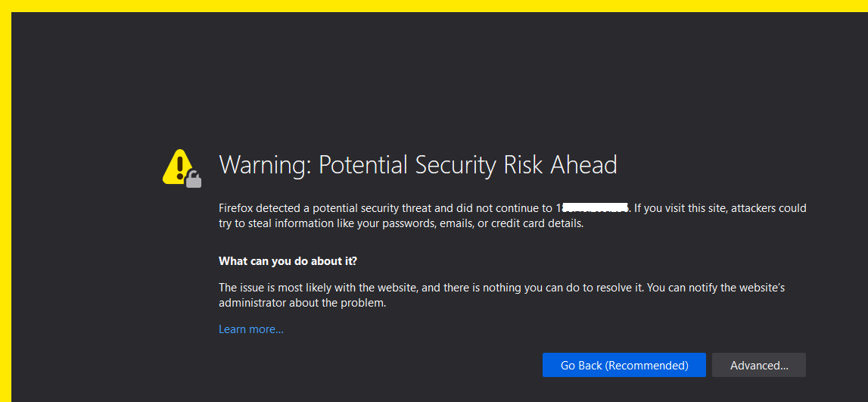
Task: Open the Advanced... options button
Action: pos(758,365)
